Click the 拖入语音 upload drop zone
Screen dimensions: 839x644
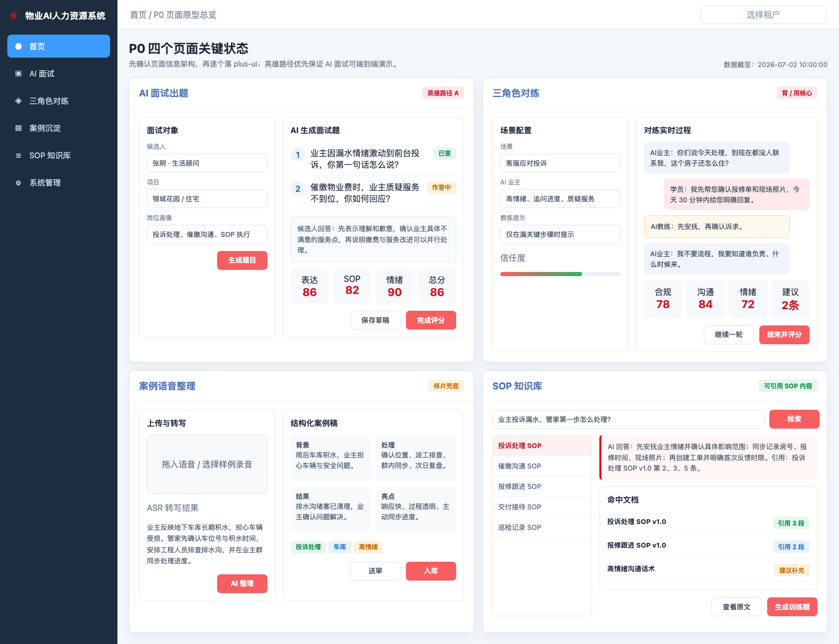point(207,464)
